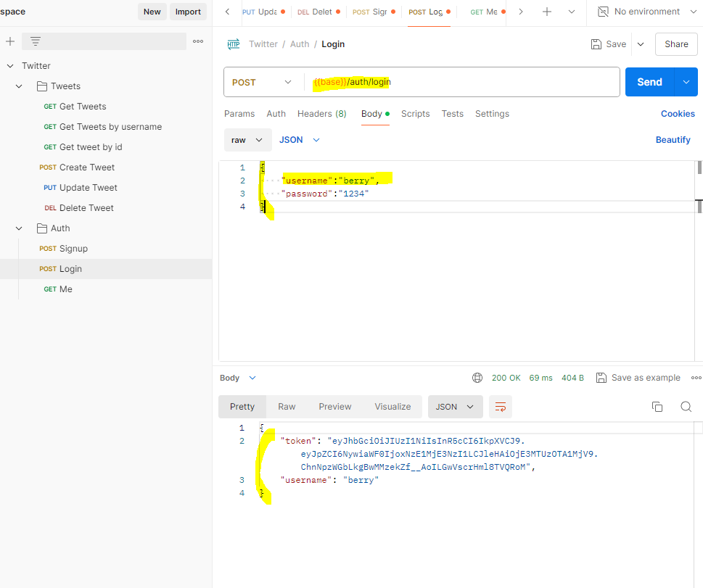Open the response Body dropdown
The height and width of the screenshot is (588, 703).
pyautogui.click(x=238, y=378)
